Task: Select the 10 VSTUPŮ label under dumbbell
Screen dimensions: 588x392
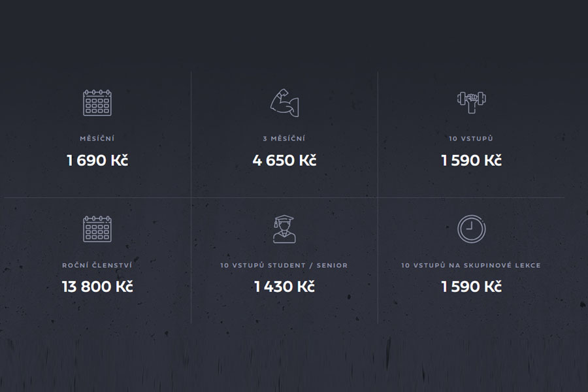Action: (x=471, y=139)
